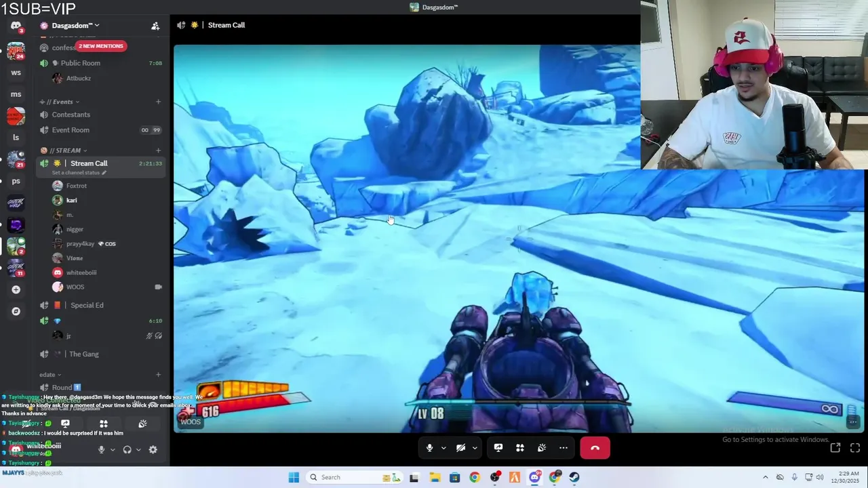Disconnect from call with red button
This screenshot has height=488, width=868.
click(595, 448)
